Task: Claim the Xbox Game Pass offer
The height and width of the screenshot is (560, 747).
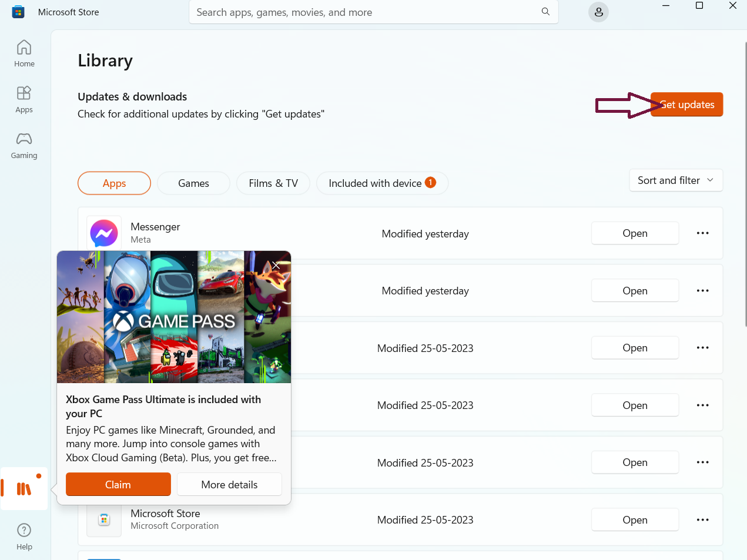Action: click(118, 485)
